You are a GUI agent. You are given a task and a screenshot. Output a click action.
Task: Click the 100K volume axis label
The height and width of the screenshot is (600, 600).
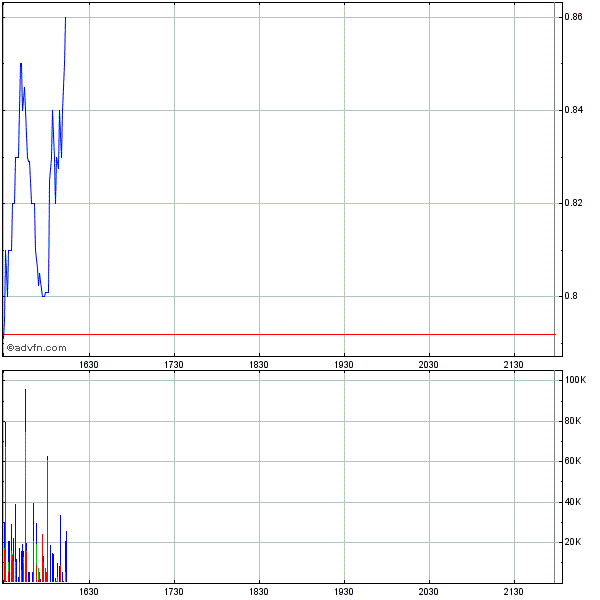pos(575,380)
